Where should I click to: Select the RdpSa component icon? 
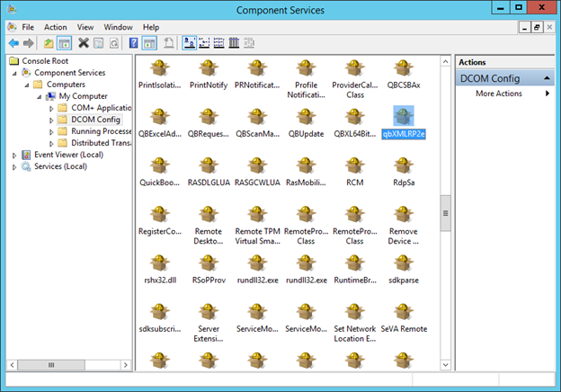pyautogui.click(x=402, y=165)
